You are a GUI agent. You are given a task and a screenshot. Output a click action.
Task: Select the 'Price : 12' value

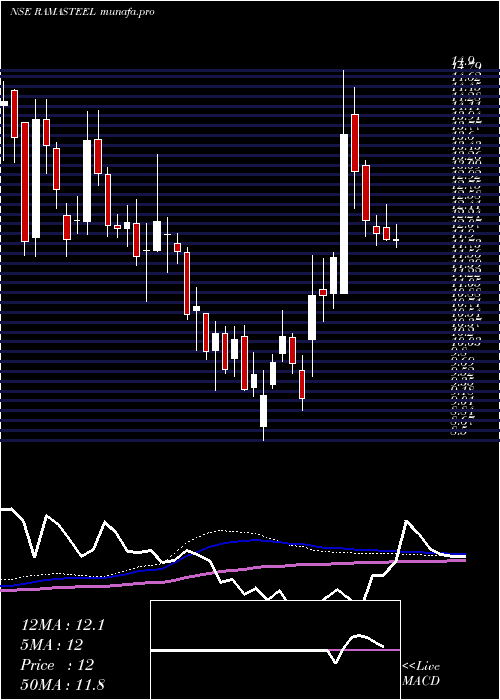pos(58,665)
